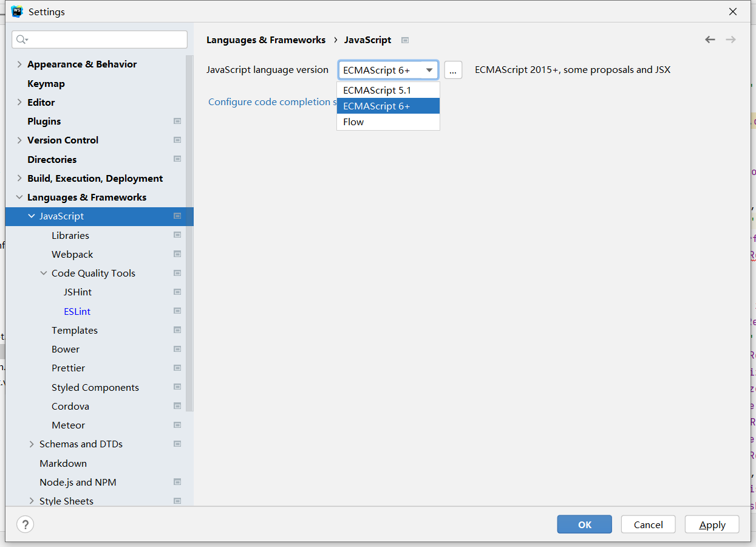The height and width of the screenshot is (547, 756).
Task: Click project icon on Style Sheets row
Action: 177,501
